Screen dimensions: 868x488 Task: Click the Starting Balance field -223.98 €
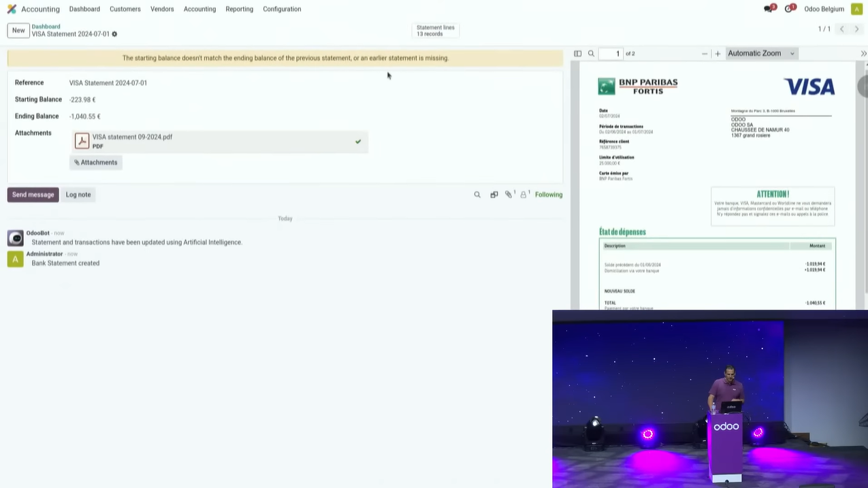[x=82, y=99]
